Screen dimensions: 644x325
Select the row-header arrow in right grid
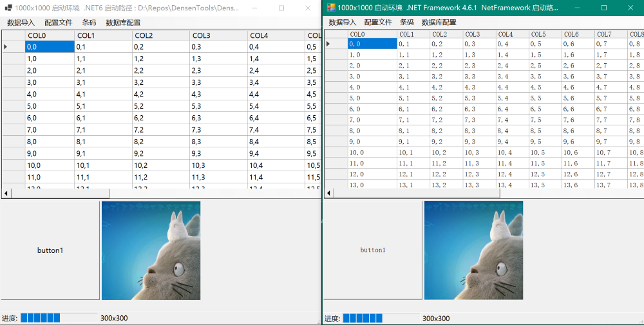(328, 44)
